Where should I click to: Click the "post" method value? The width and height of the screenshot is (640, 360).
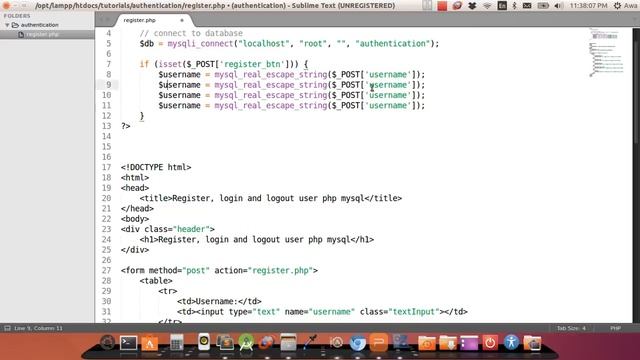(196, 271)
